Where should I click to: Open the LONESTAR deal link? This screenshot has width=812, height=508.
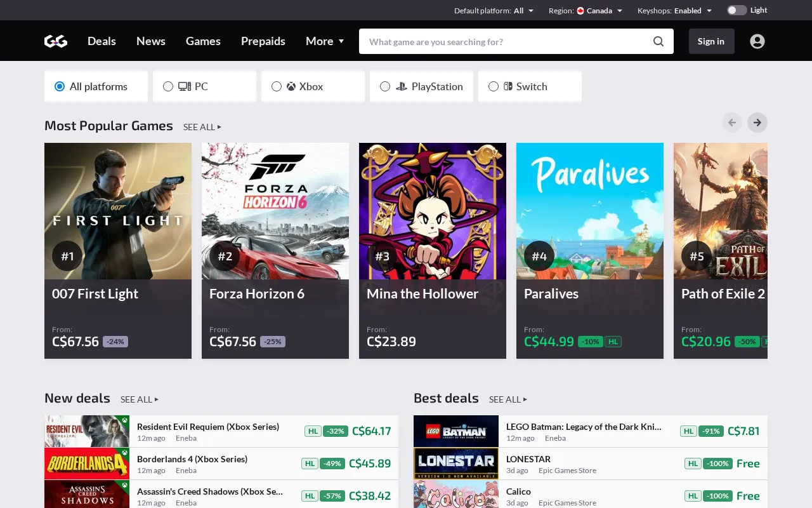[x=528, y=459]
